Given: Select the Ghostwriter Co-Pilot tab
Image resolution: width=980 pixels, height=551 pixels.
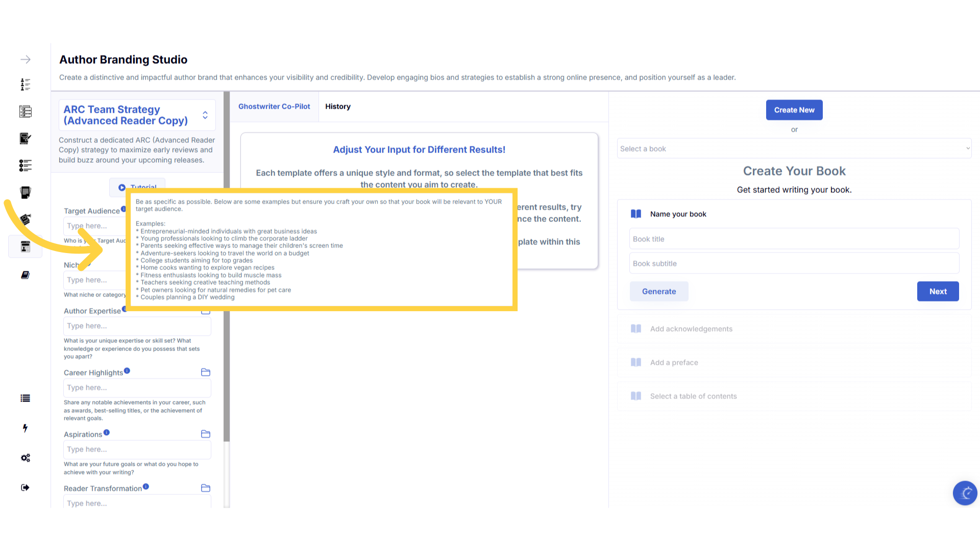Looking at the screenshot, I should click(274, 107).
